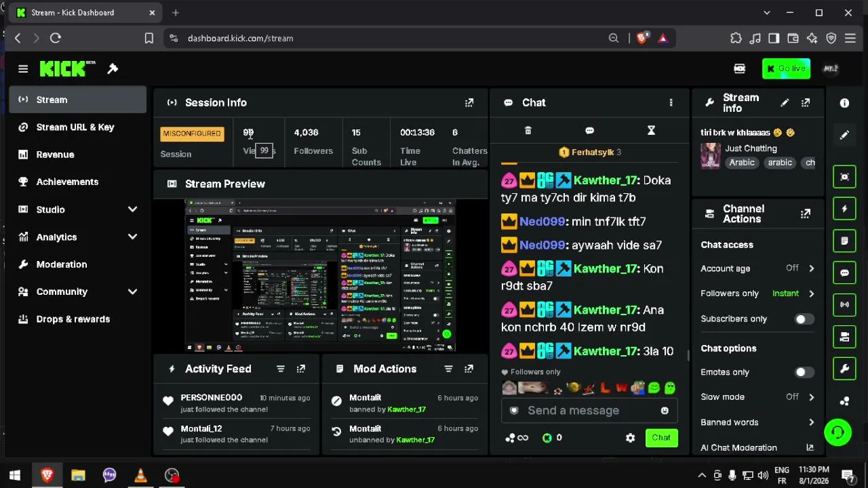The width and height of the screenshot is (868, 488).
Task: Open chat settings gear icon
Action: coord(630,438)
